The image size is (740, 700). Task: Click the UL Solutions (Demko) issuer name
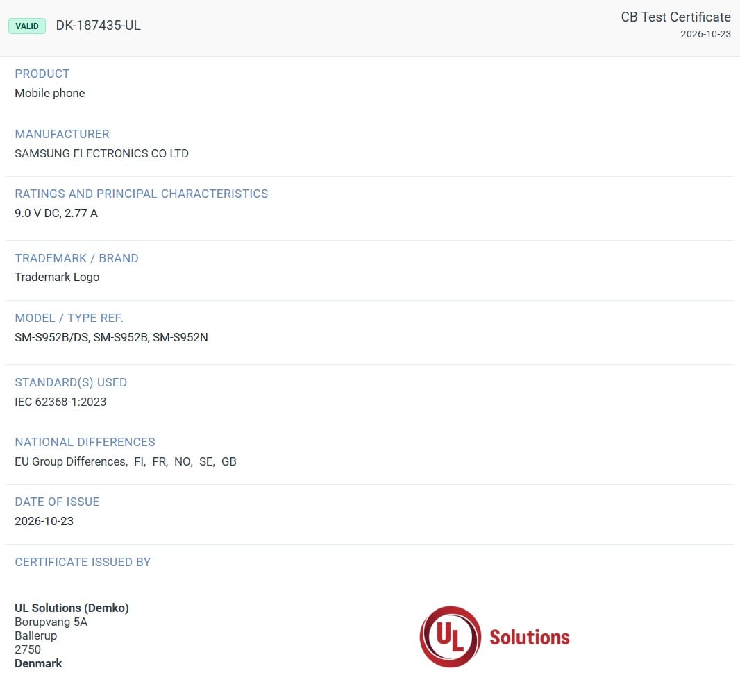pyautogui.click(x=72, y=608)
